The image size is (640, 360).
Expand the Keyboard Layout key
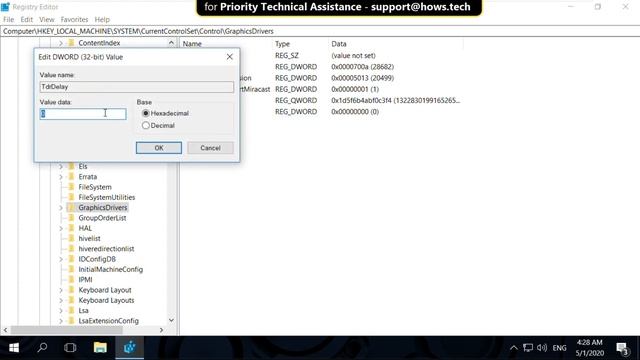[61, 290]
